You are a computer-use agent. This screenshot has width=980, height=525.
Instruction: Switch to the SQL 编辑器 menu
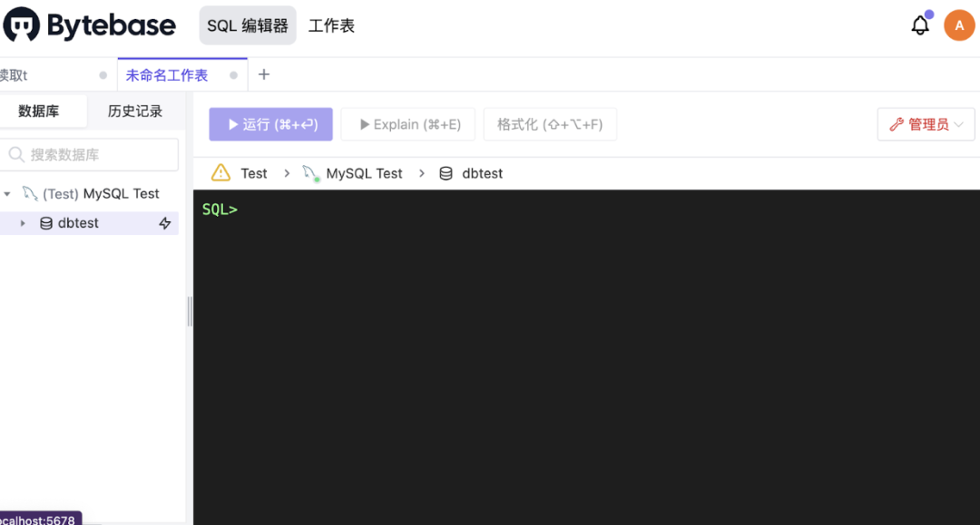[248, 25]
